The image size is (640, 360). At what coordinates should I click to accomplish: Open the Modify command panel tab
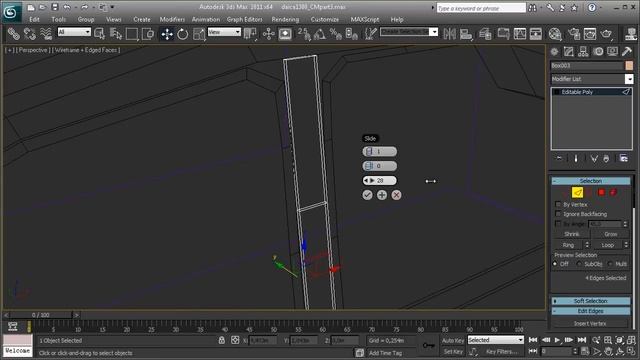pos(569,51)
